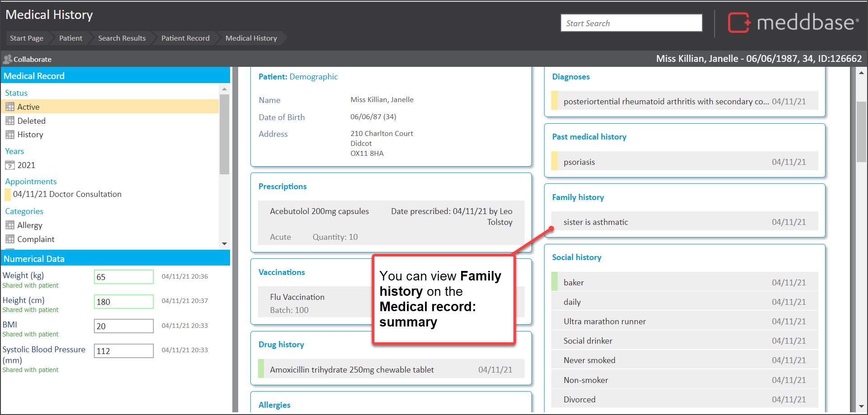Click the main page scroll-down arrow

(861, 406)
